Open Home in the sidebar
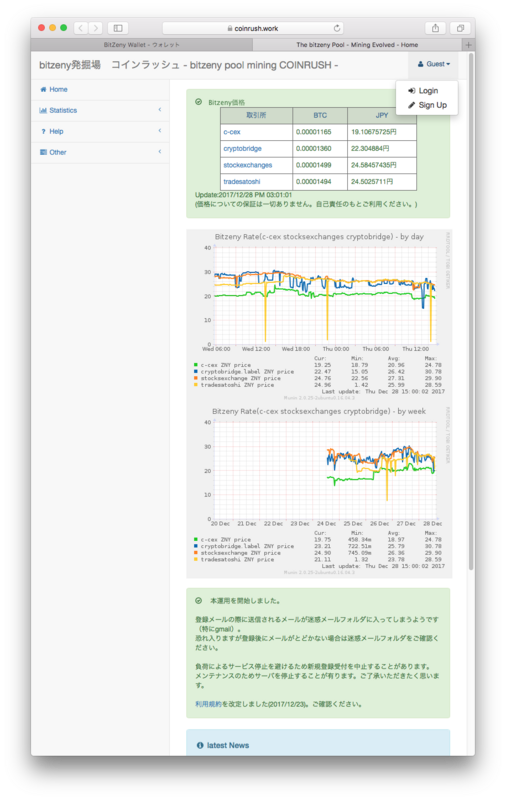Viewport: 506px width, 800px height. [x=100, y=89]
